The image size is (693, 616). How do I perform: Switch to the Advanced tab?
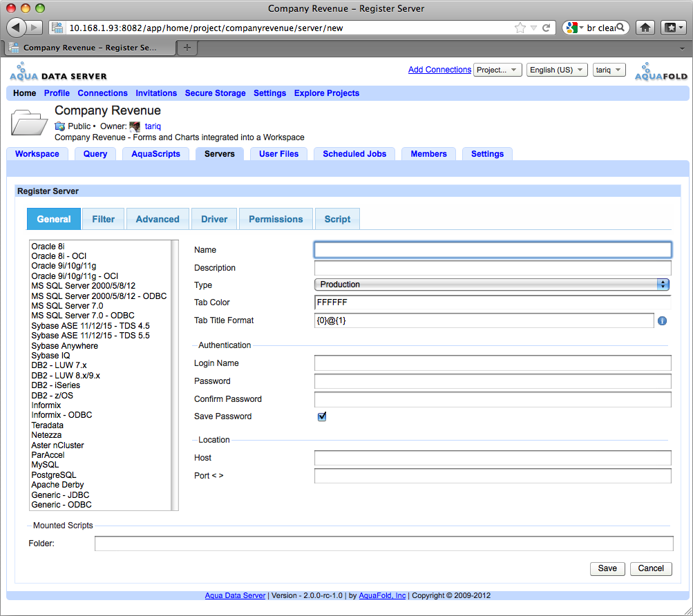point(158,219)
